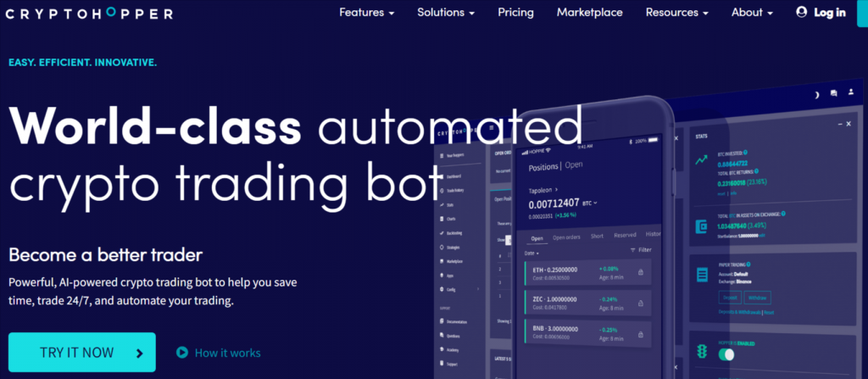
Task: Open the Pricing page
Action: 516,12
